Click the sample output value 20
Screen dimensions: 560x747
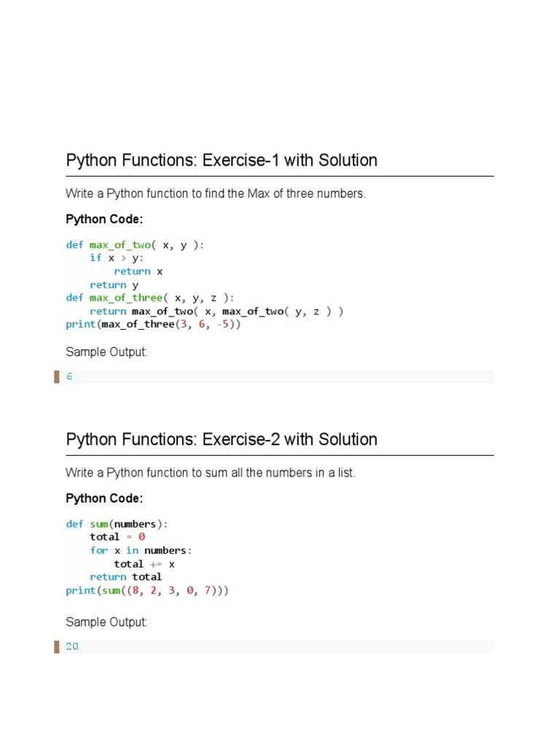[x=71, y=647]
